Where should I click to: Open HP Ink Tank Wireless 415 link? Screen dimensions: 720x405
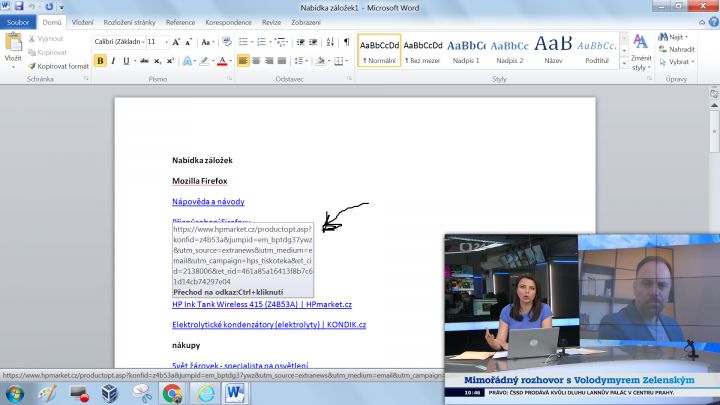click(262, 304)
